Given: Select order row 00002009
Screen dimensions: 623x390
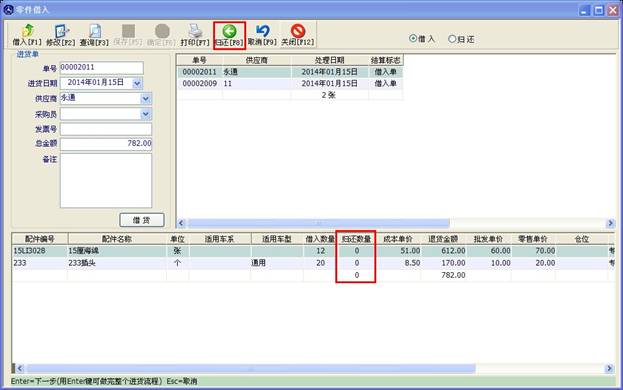Looking at the screenshot, I should 290,83.
